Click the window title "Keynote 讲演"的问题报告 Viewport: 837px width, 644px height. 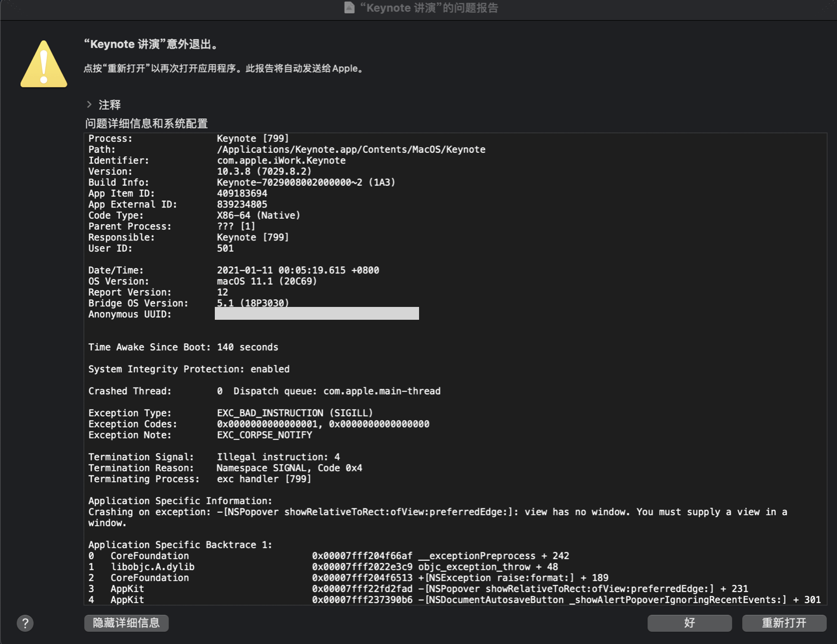point(429,8)
